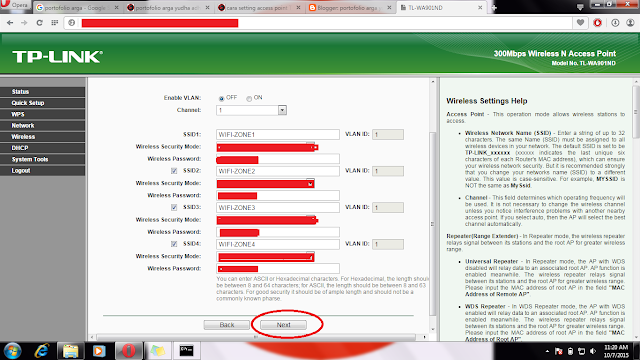Screen dimensions: 640x360
Task: Open the downloads icon in browser toolbar
Action: (615, 23)
